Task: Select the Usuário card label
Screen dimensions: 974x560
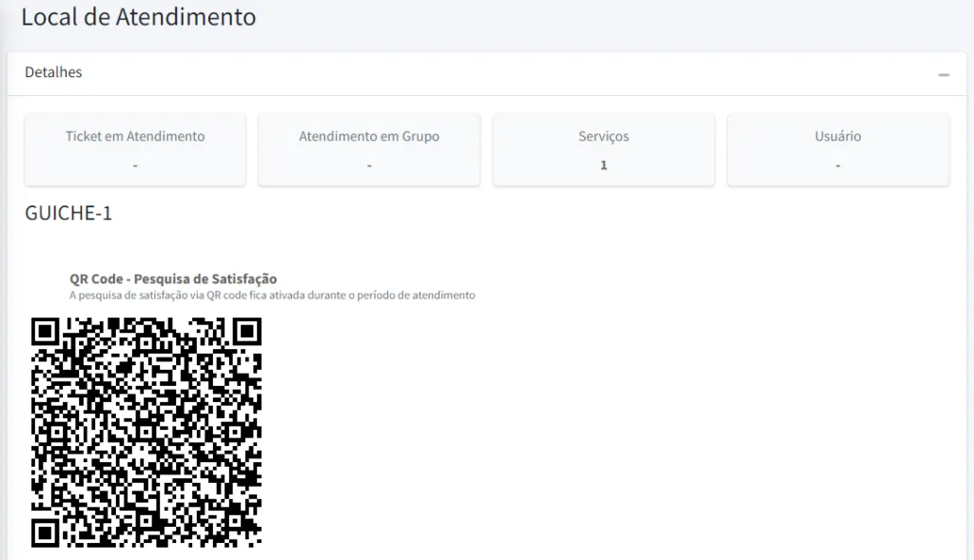Action: click(x=837, y=136)
